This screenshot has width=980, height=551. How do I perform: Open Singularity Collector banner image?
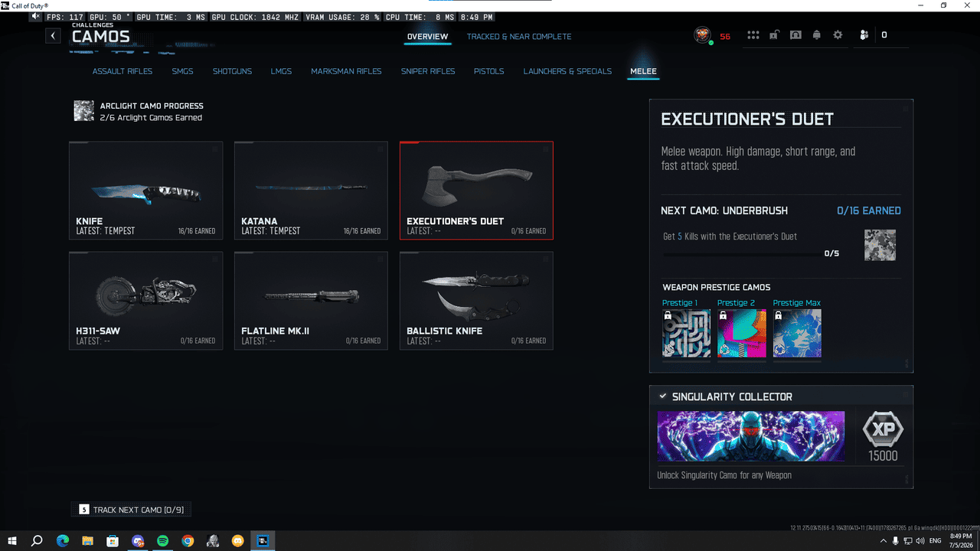click(751, 436)
